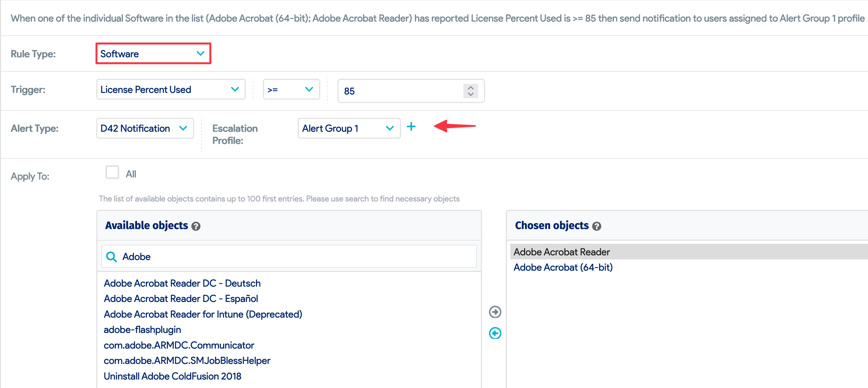Select Adobe Acrobat Reader DC - Español

(181, 299)
